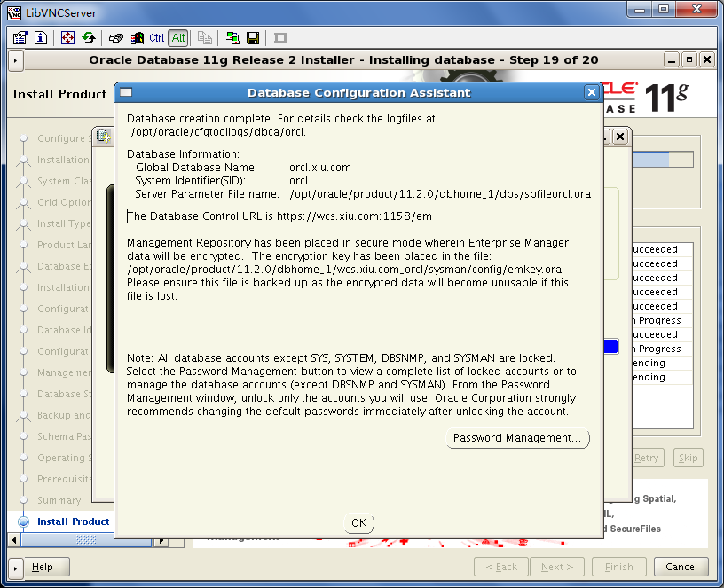Screen dimensions: 724x588
Task: Close the Oracle installer window
Action: 707,60
